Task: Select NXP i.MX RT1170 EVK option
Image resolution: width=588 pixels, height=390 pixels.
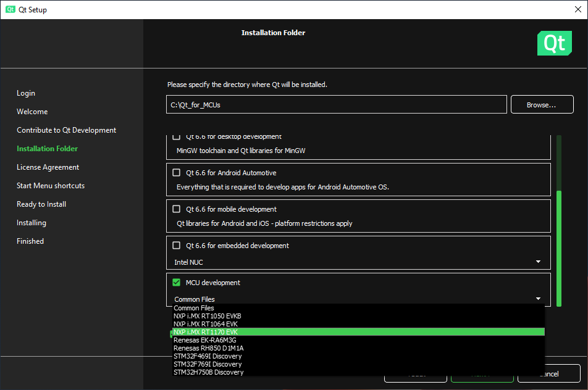Action: point(206,332)
